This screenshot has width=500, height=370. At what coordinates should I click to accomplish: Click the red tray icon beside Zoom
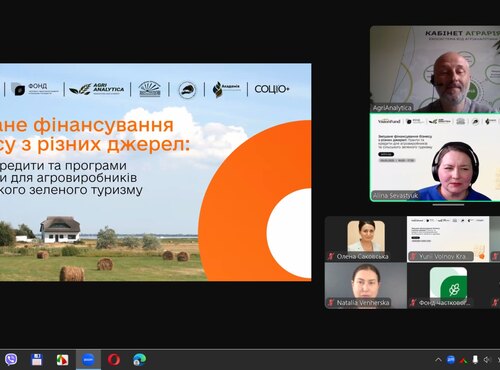coord(463,360)
